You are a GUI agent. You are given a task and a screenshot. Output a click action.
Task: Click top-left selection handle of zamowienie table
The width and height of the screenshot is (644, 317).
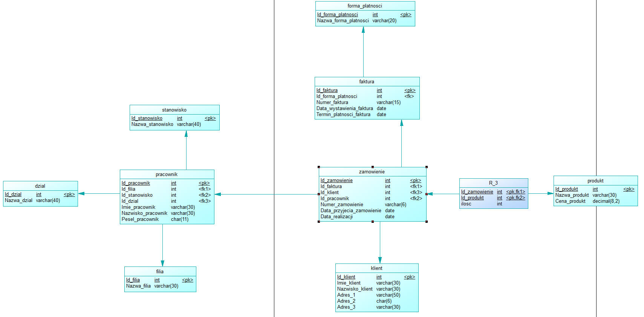(319, 167)
